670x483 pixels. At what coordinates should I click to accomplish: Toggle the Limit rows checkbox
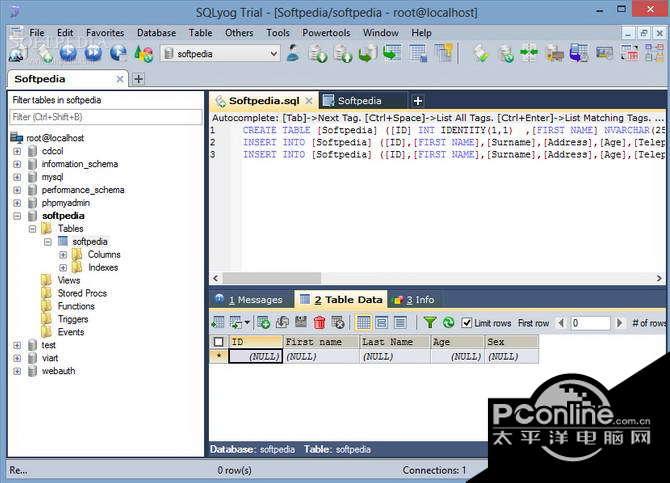pos(467,323)
